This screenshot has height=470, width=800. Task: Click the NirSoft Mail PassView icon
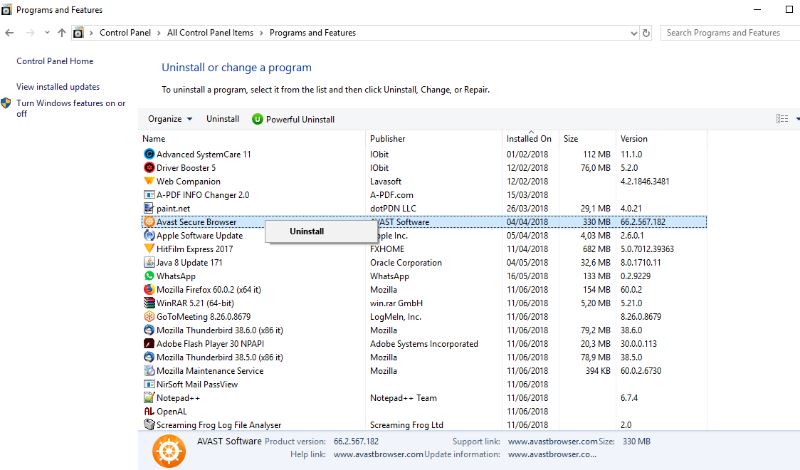point(149,384)
